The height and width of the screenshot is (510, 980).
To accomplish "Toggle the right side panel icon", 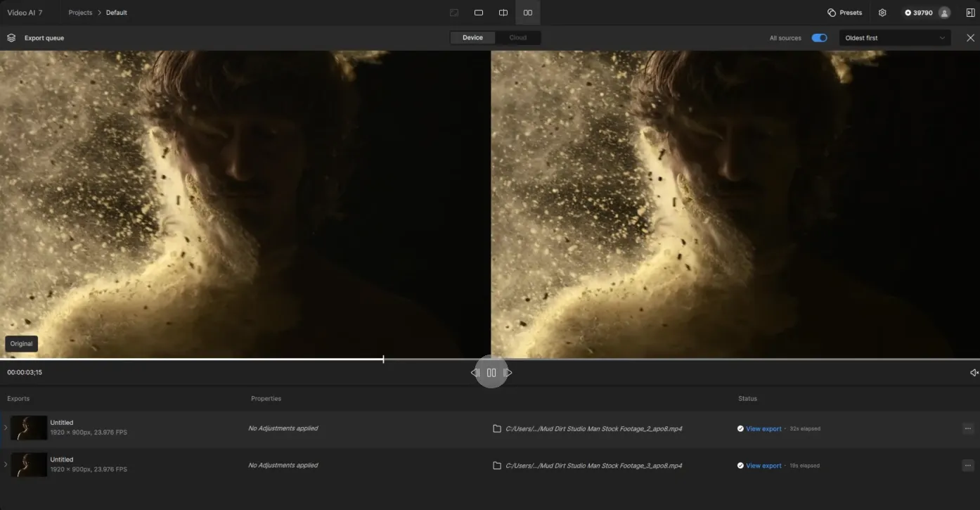I will tap(970, 13).
